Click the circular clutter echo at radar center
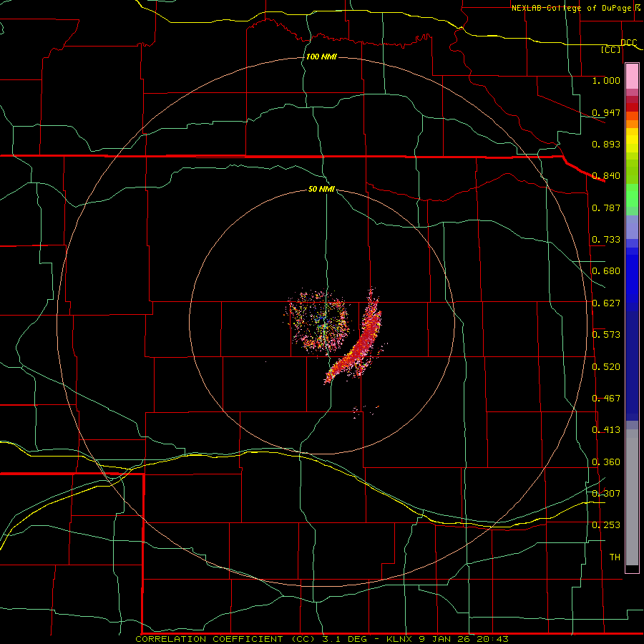This screenshot has width=644, height=644. coord(318,321)
